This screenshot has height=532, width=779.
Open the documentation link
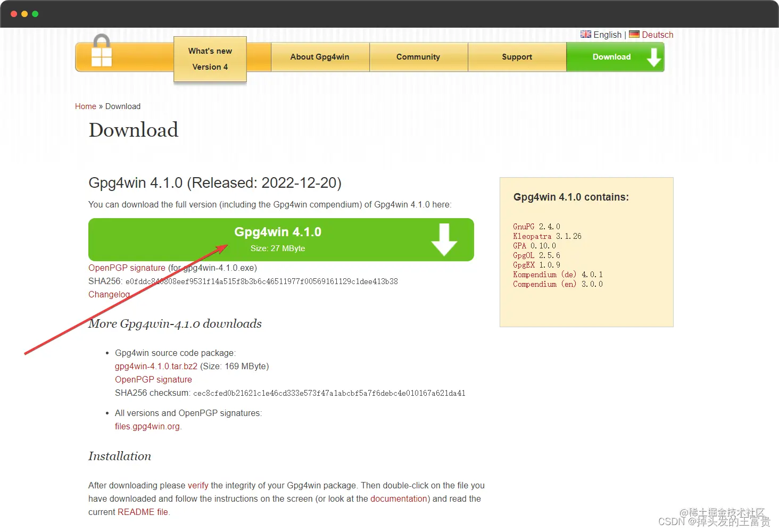pos(399,498)
